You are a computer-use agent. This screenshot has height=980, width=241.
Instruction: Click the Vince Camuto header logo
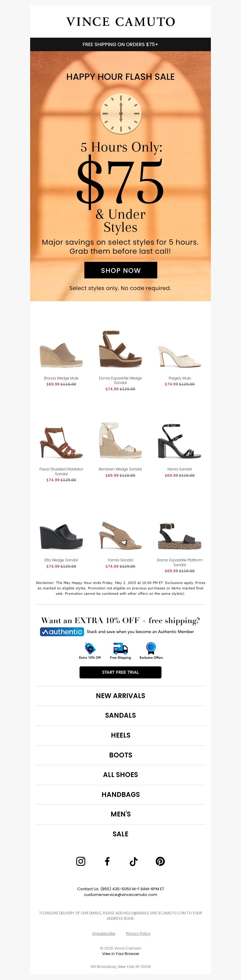click(x=121, y=22)
